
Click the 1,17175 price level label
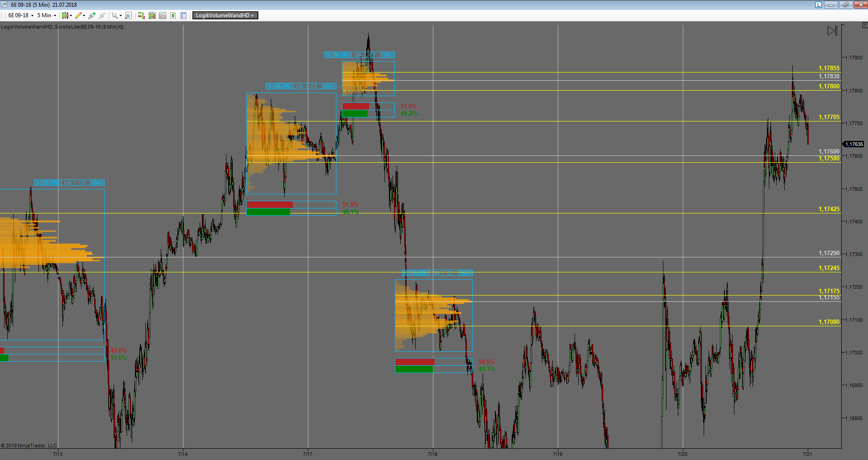829,291
